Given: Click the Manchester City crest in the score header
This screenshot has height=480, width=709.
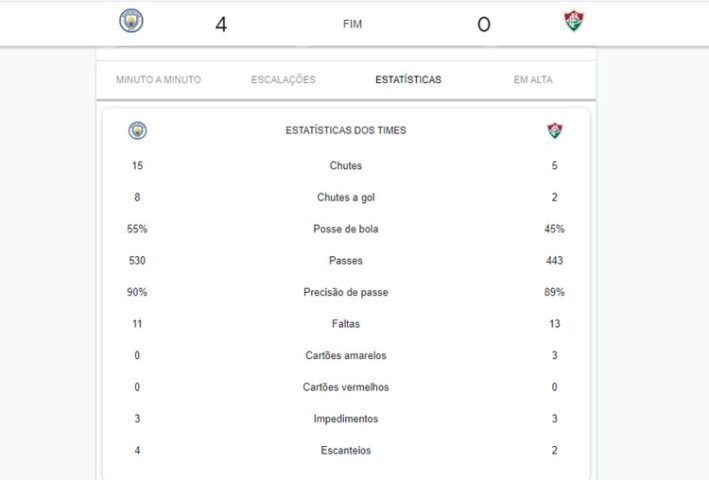Looking at the screenshot, I should [x=131, y=21].
